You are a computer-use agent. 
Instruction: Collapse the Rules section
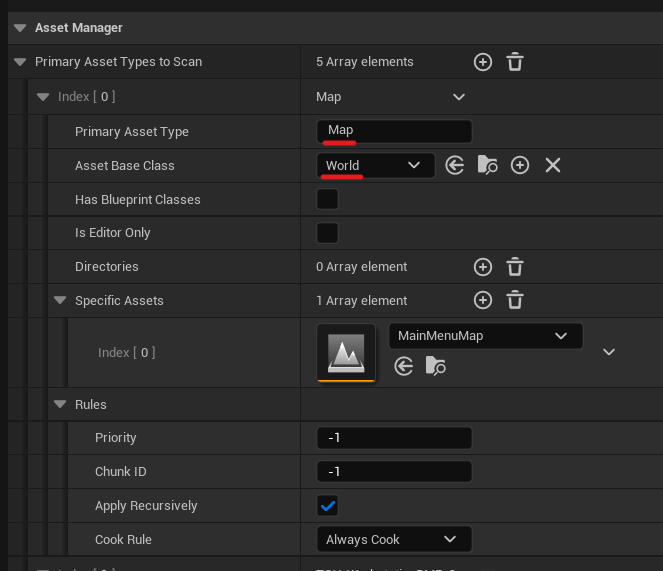(x=60, y=404)
